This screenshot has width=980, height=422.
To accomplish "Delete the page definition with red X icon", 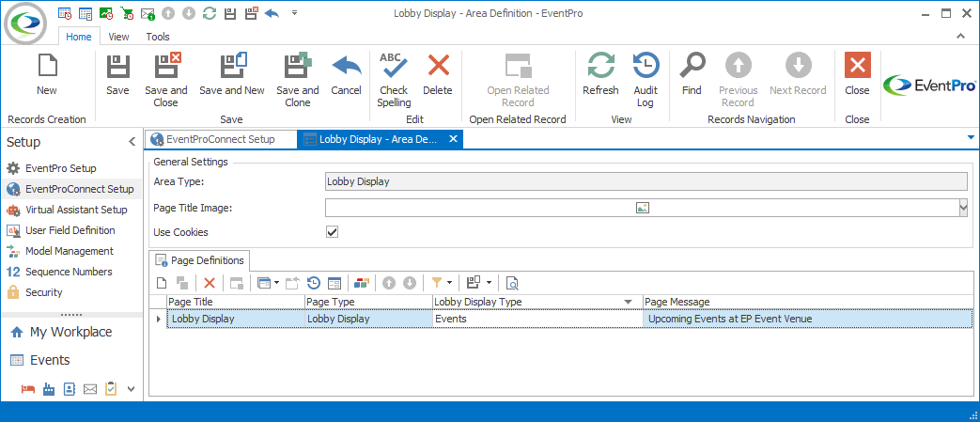I will coord(210,283).
